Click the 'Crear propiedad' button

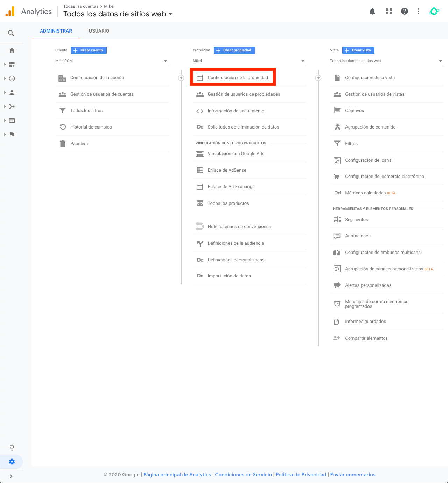click(x=234, y=50)
